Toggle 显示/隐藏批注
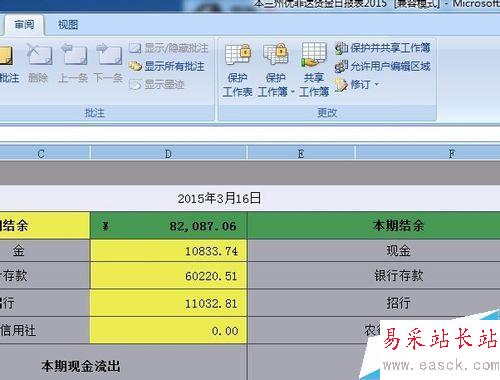Viewport: 500px width, 380px height. [168, 48]
